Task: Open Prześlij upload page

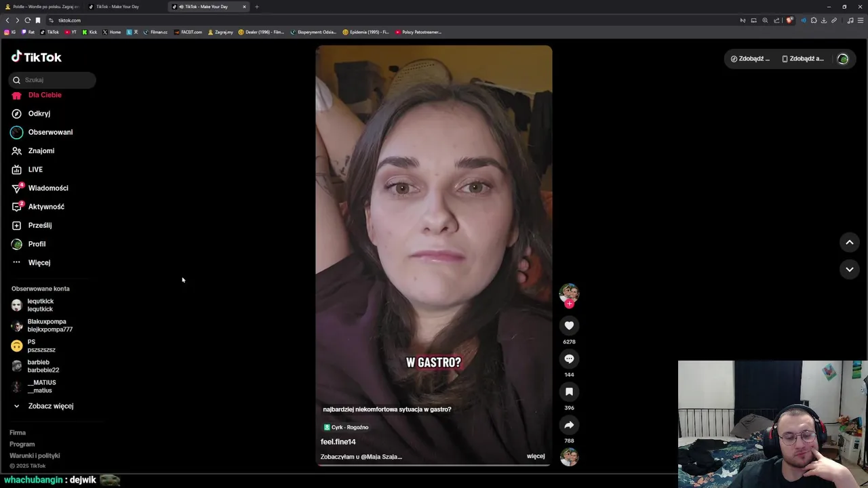Action: pos(32,226)
